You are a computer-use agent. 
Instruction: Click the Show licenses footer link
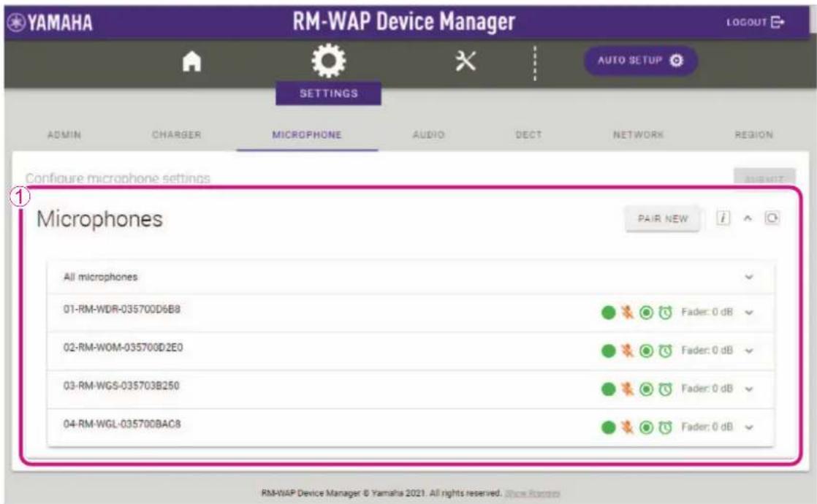coord(533,493)
